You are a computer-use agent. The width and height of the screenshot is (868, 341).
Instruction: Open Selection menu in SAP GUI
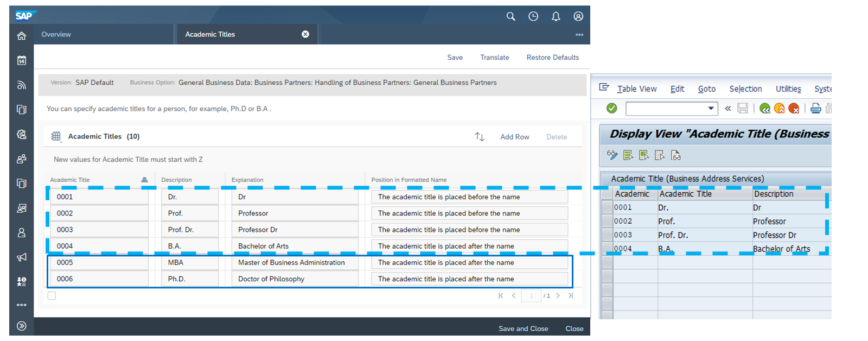(745, 89)
